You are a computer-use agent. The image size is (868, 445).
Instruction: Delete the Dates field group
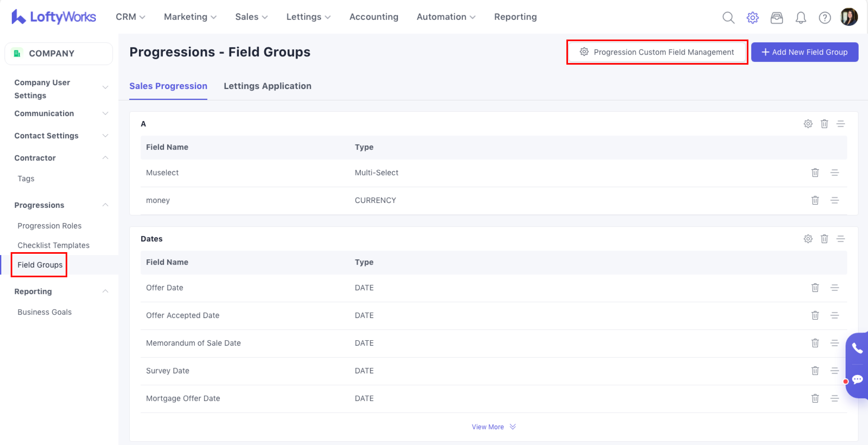(824, 239)
